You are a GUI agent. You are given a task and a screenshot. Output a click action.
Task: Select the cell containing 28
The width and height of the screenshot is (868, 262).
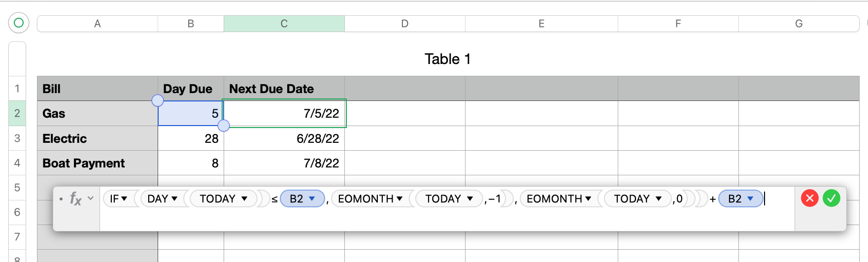point(191,138)
